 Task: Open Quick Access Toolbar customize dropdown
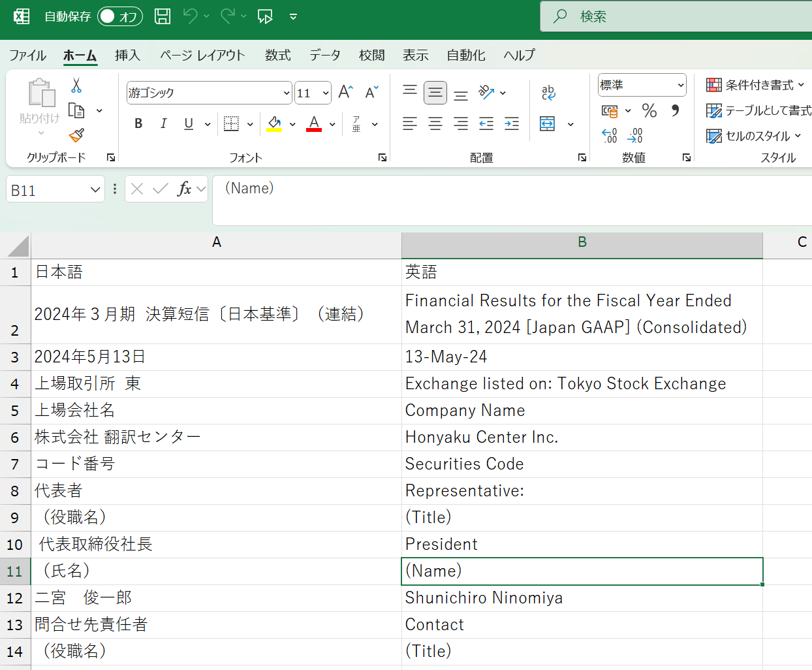click(293, 17)
